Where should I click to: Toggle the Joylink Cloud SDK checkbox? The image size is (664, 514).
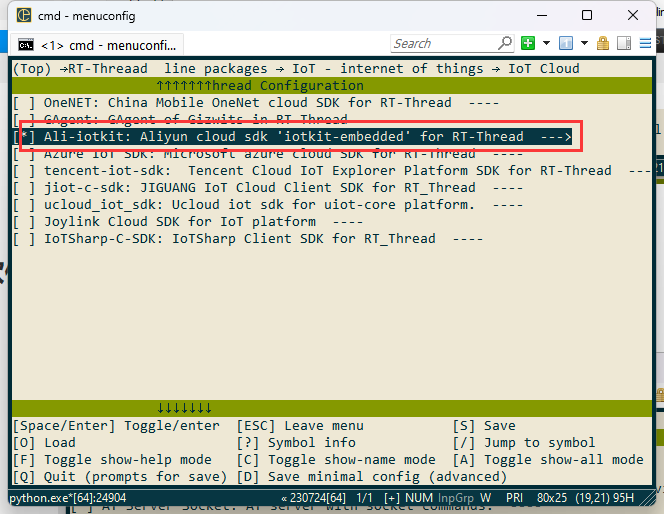(x=24, y=221)
